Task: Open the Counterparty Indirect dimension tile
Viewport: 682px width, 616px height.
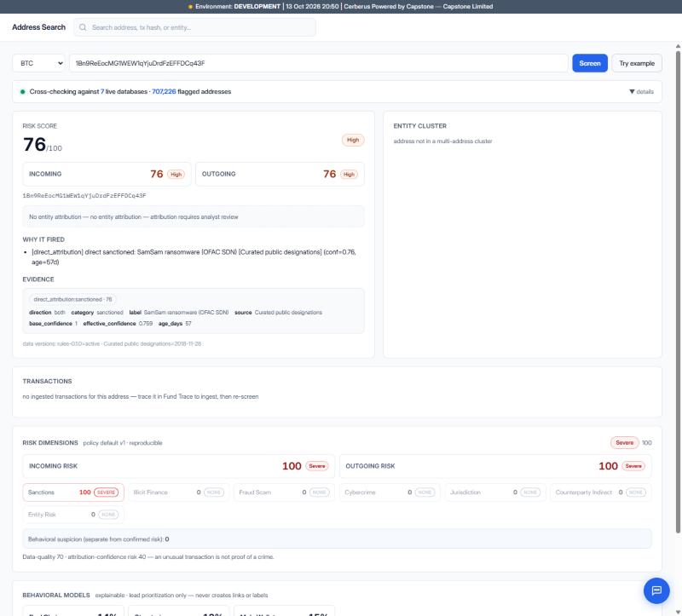Action: coord(601,492)
